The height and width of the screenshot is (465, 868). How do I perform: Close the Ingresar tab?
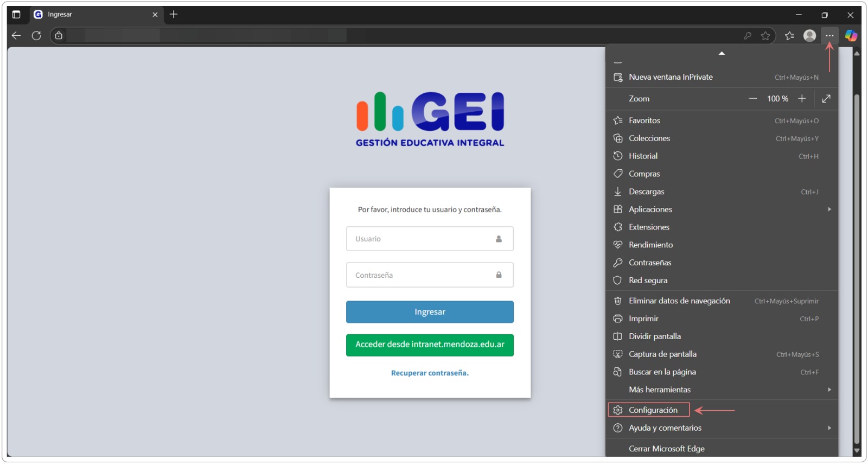(155, 15)
